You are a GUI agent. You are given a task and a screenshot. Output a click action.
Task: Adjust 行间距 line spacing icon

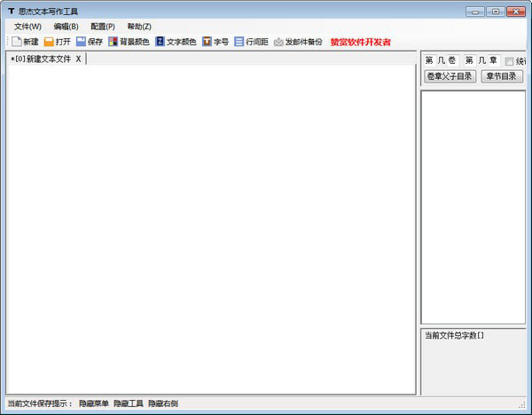239,42
